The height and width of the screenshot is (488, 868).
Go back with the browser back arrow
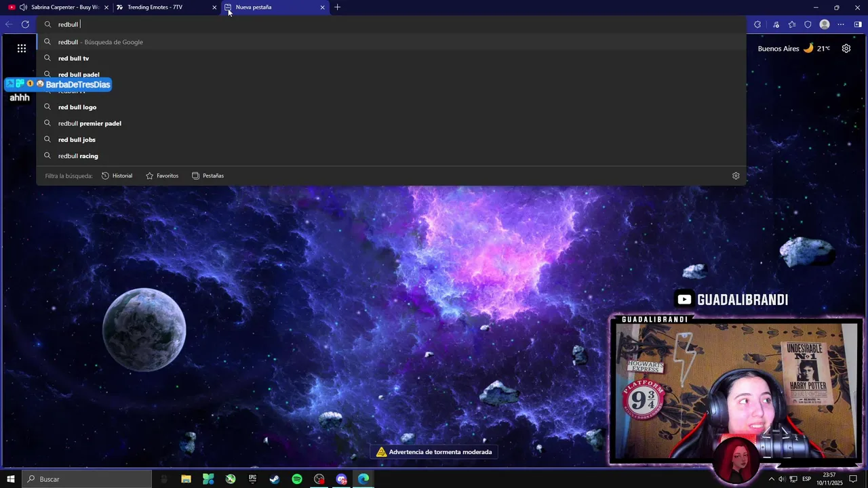(x=9, y=24)
